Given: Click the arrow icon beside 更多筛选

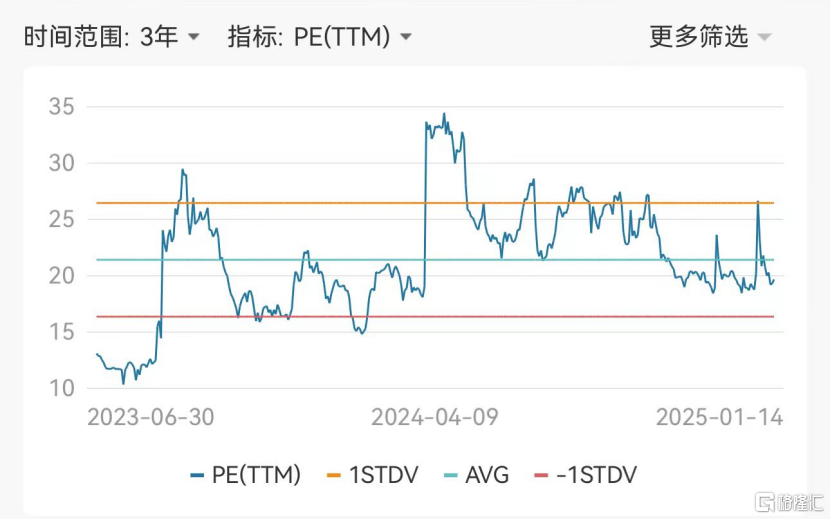Looking at the screenshot, I should point(764,38).
